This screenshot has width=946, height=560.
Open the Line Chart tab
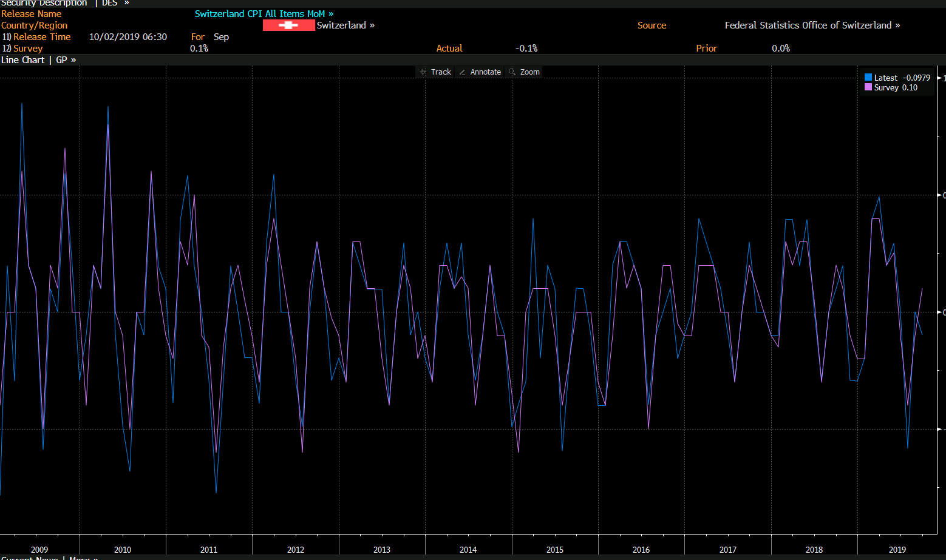click(x=23, y=59)
